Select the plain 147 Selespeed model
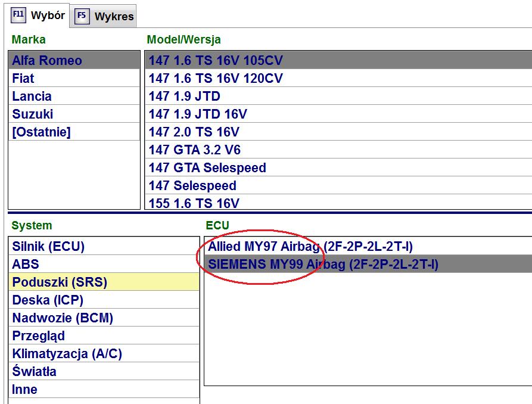The height and width of the screenshot is (404, 532). point(338,185)
